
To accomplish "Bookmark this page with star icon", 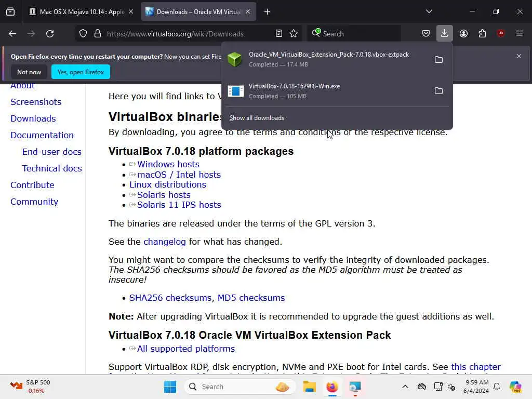I will [x=294, y=34].
